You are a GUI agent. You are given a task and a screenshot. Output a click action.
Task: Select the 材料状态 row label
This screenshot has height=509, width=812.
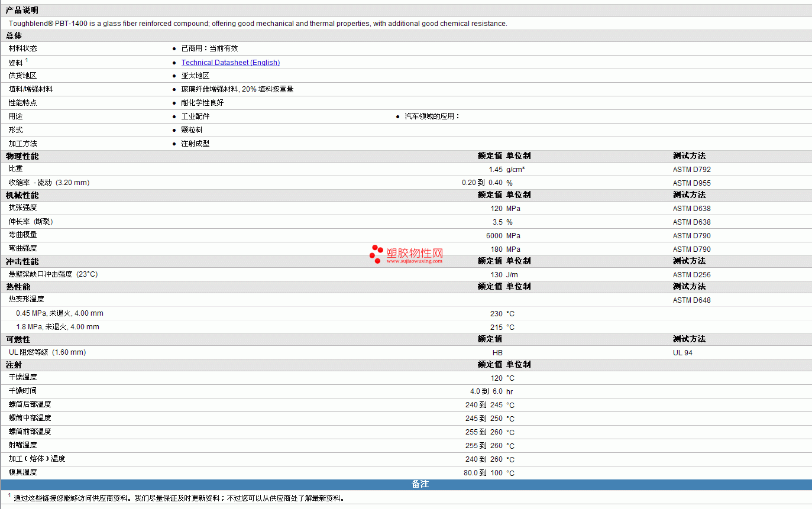pos(22,48)
